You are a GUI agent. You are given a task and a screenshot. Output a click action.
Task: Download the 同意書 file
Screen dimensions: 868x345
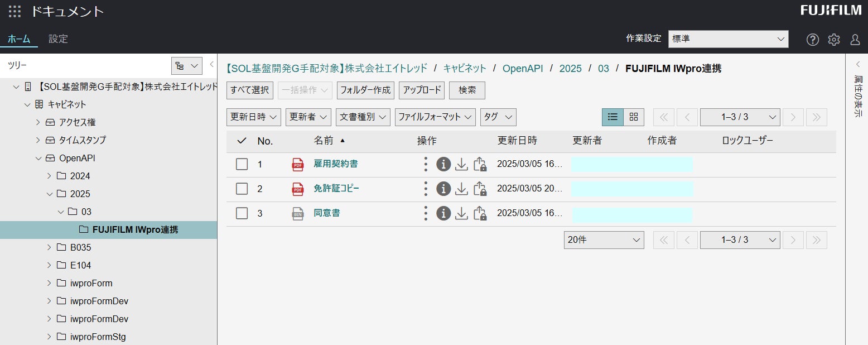461,213
